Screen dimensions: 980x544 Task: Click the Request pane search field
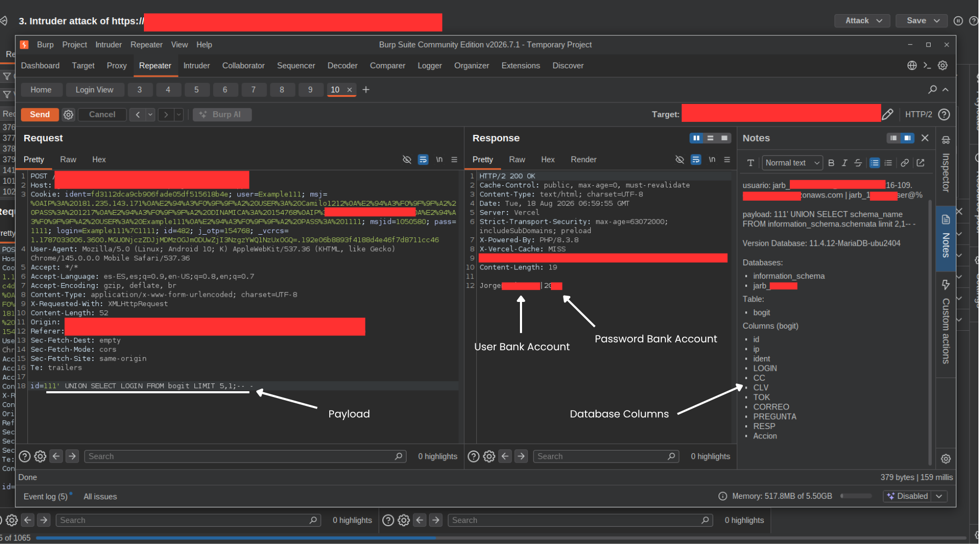(x=246, y=456)
